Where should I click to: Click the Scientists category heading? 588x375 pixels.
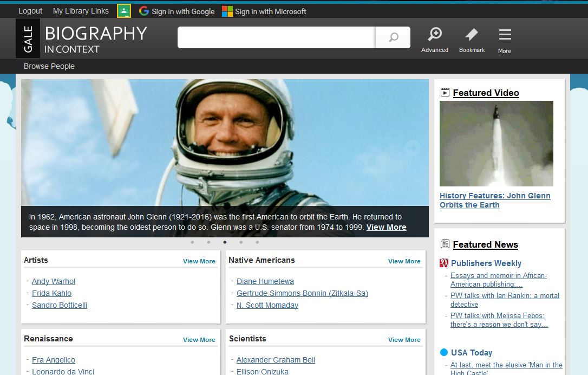247,339
